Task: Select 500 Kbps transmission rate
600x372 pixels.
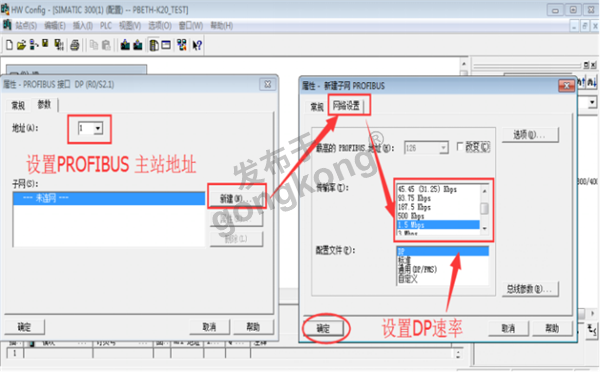Action: click(438, 216)
